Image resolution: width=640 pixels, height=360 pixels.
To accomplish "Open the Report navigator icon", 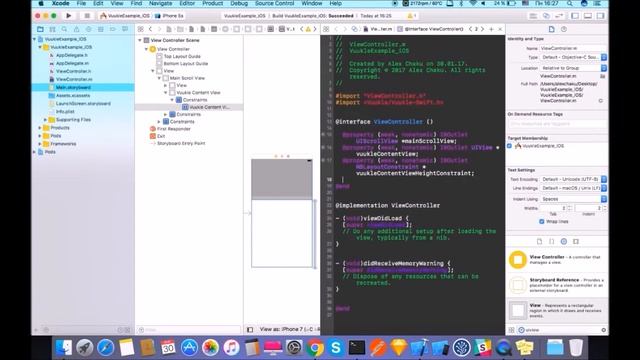I will click(125, 29).
